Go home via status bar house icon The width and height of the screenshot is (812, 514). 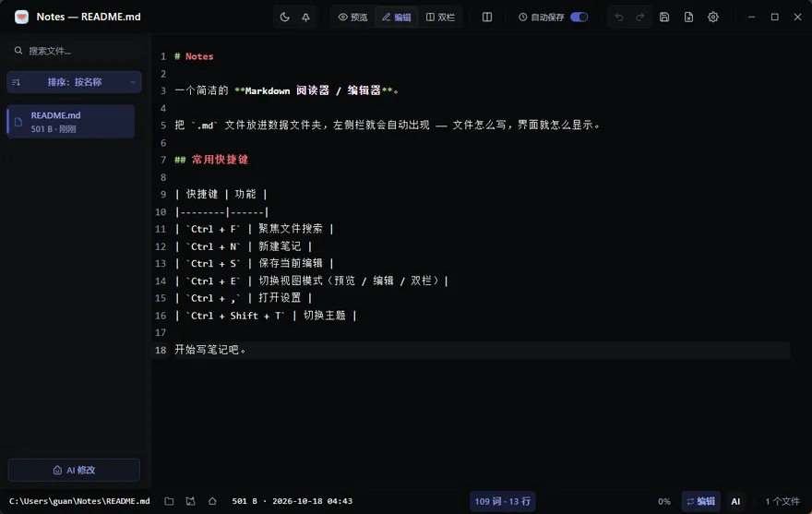[x=212, y=501]
